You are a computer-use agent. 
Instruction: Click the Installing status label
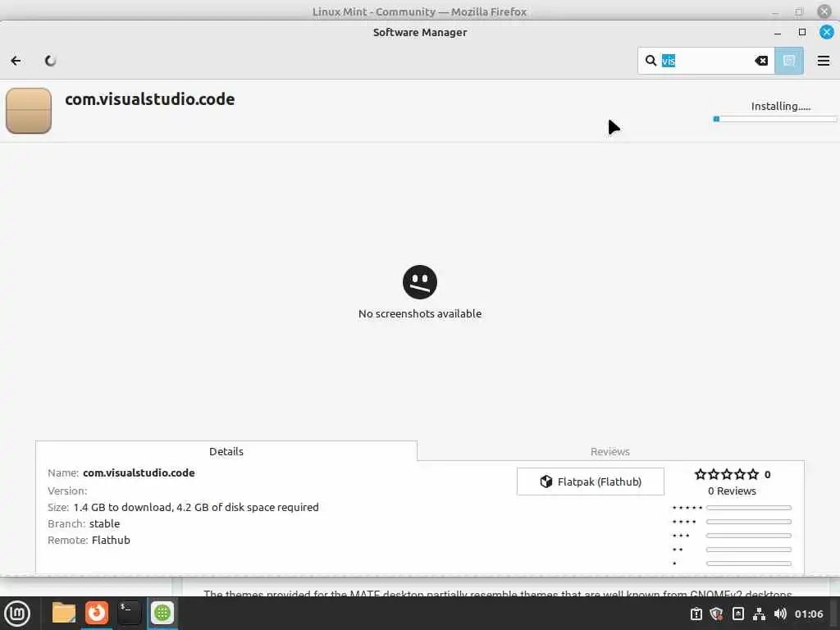click(x=781, y=106)
